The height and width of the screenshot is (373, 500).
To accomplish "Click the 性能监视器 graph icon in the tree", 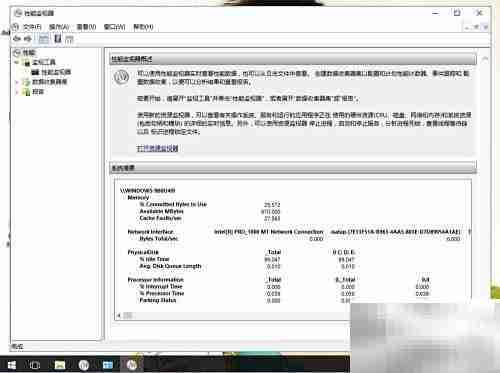I will click(35, 72).
